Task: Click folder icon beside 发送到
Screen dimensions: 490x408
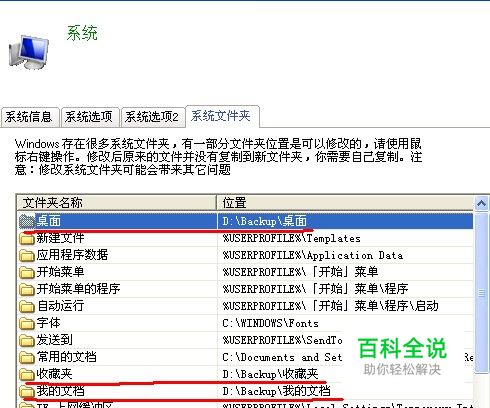Action: (27, 340)
